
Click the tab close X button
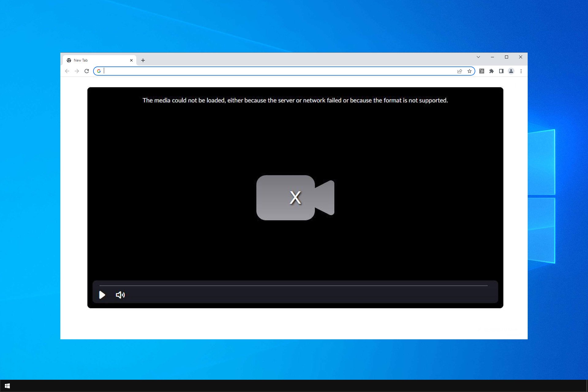[x=131, y=60]
